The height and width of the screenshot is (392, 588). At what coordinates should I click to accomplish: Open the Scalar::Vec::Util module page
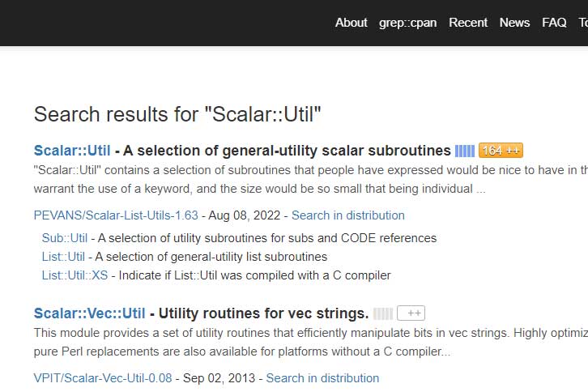pos(89,313)
